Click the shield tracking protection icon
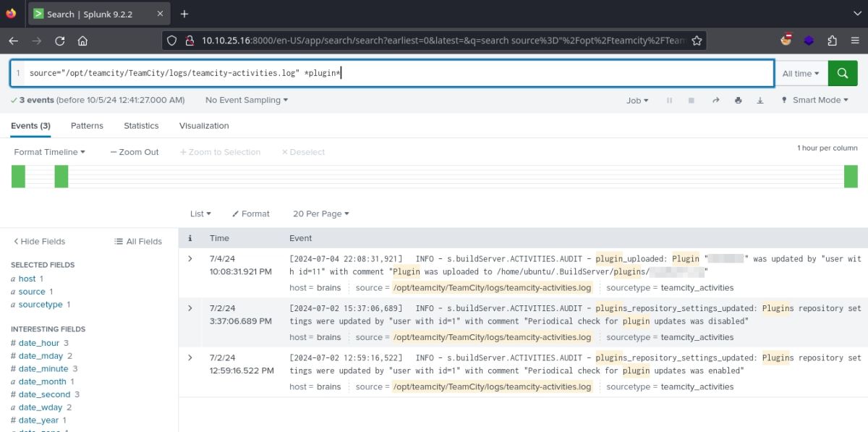868x432 pixels. (171, 41)
